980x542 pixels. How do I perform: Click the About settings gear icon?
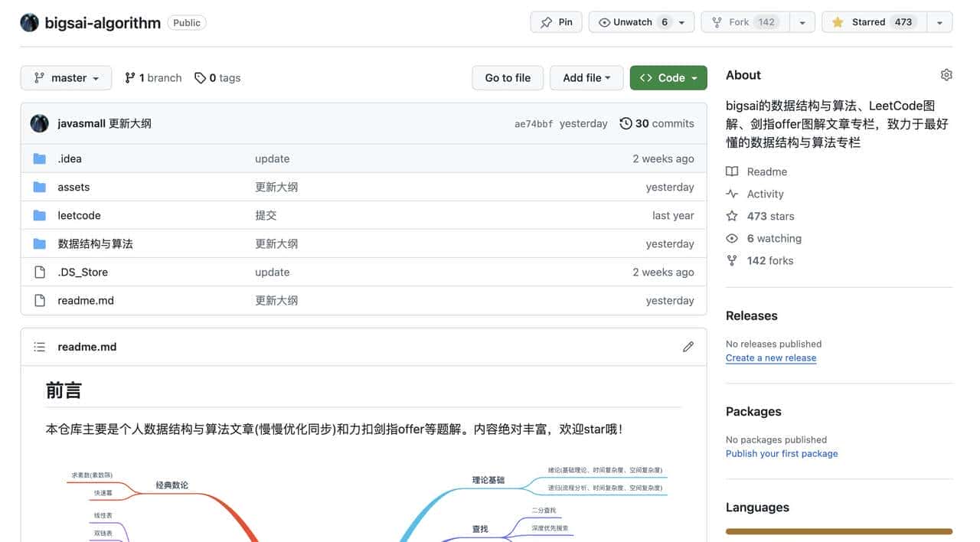point(946,75)
